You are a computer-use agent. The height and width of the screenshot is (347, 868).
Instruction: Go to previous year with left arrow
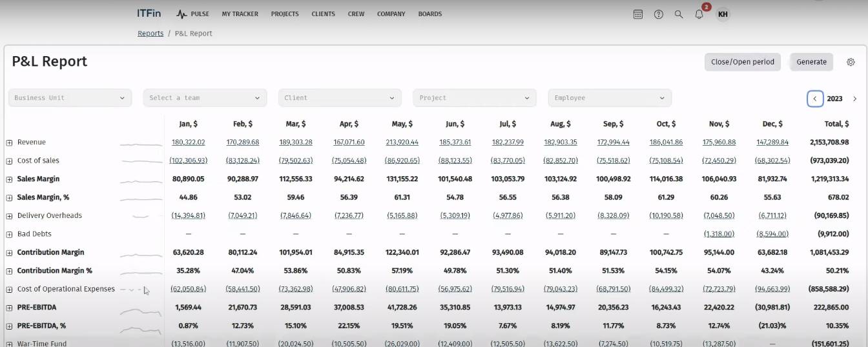click(x=815, y=99)
